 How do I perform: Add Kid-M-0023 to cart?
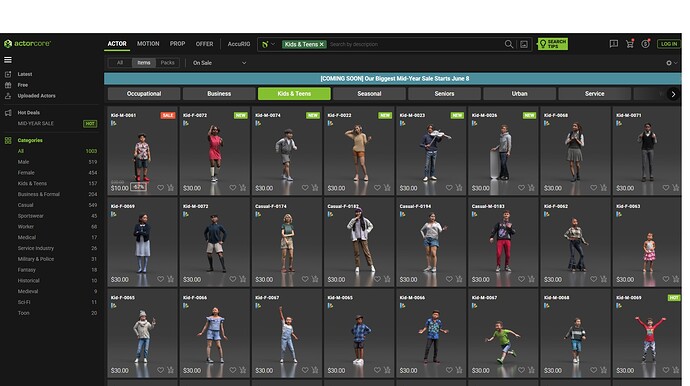(459, 187)
